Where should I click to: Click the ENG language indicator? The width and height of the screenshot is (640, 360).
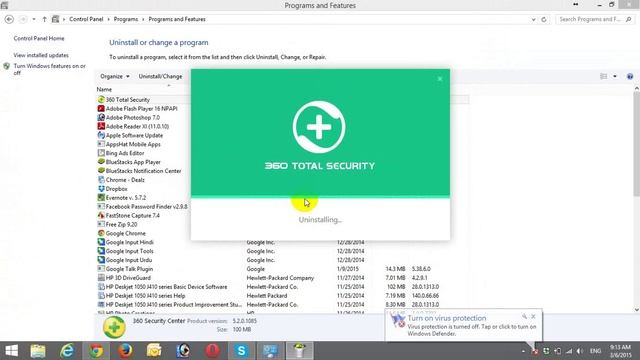pyautogui.click(x=596, y=351)
